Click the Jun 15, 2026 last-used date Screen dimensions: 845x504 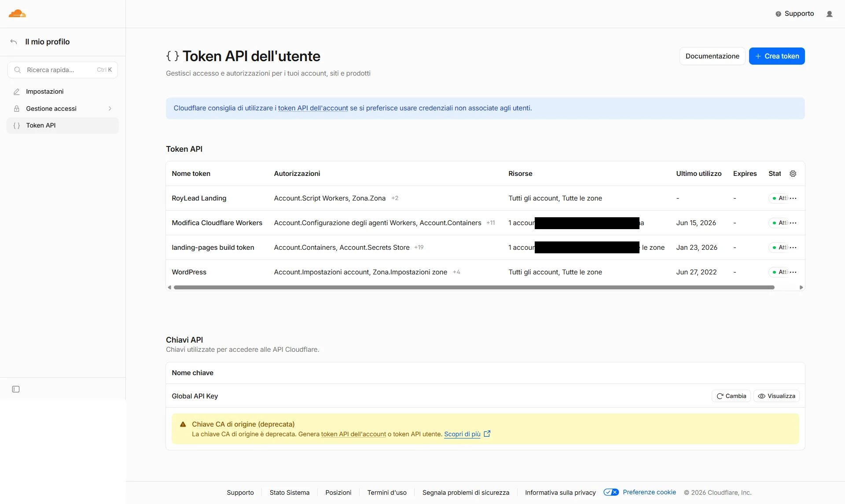pyautogui.click(x=696, y=223)
